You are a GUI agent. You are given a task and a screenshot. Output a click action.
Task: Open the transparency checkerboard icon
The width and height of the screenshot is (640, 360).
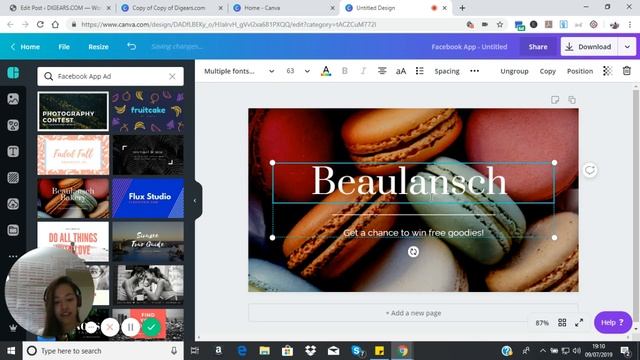tap(607, 71)
